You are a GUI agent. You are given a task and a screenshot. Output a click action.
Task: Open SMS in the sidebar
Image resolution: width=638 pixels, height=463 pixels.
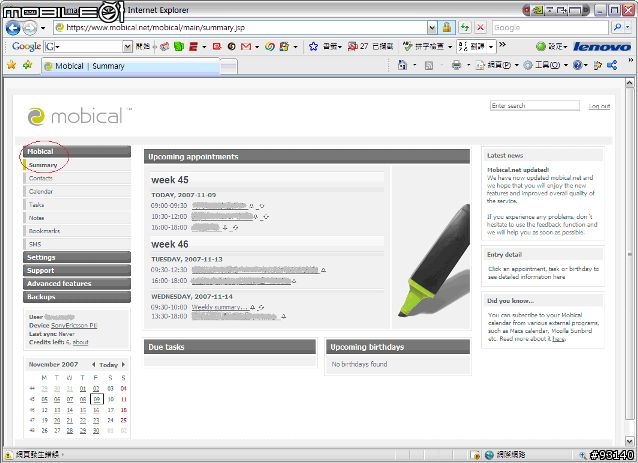(77, 244)
